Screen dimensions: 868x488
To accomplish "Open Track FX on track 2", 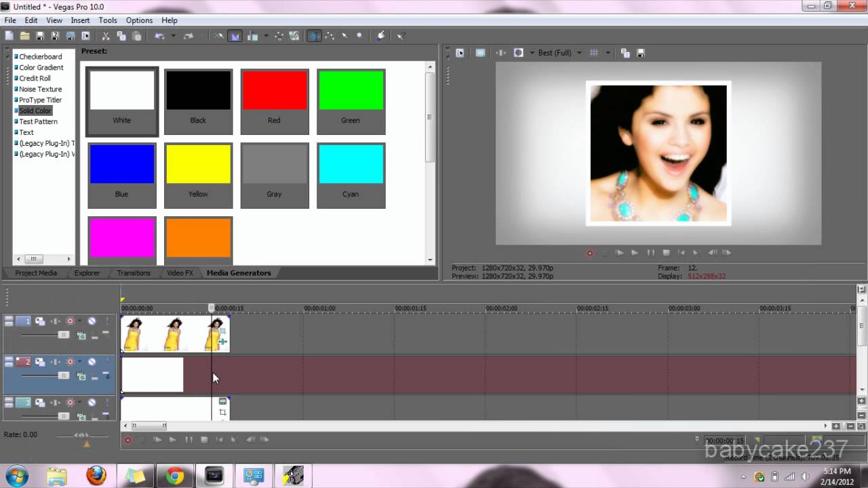I will [x=56, y=361].
